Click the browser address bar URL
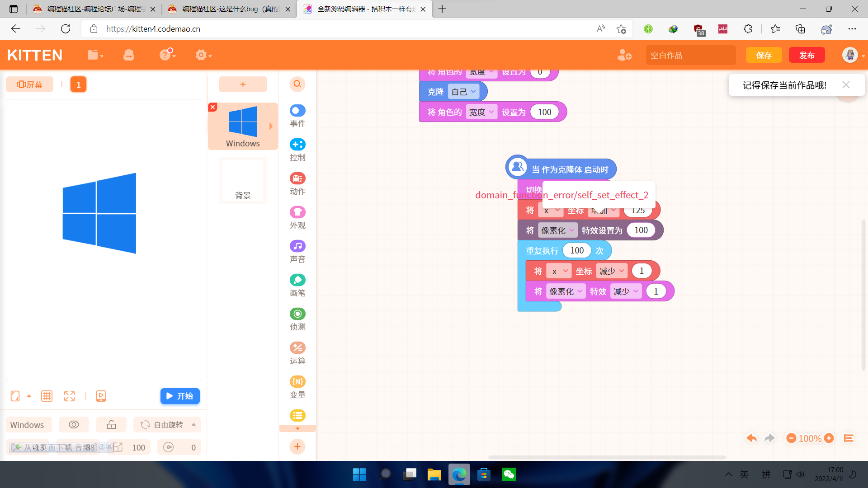The width and height of the screenshot is (868, 488). pyautogui.click(x=153, y=29)
